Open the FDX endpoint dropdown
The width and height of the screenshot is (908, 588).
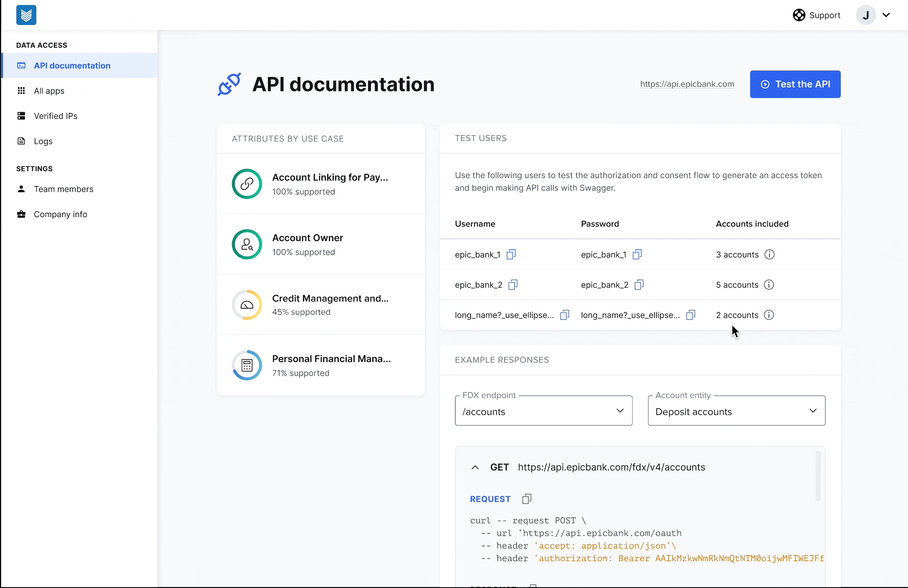543,411
